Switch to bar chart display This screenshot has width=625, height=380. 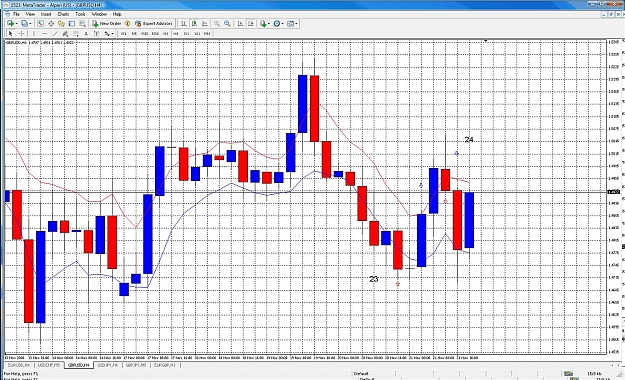coord(184,24)
